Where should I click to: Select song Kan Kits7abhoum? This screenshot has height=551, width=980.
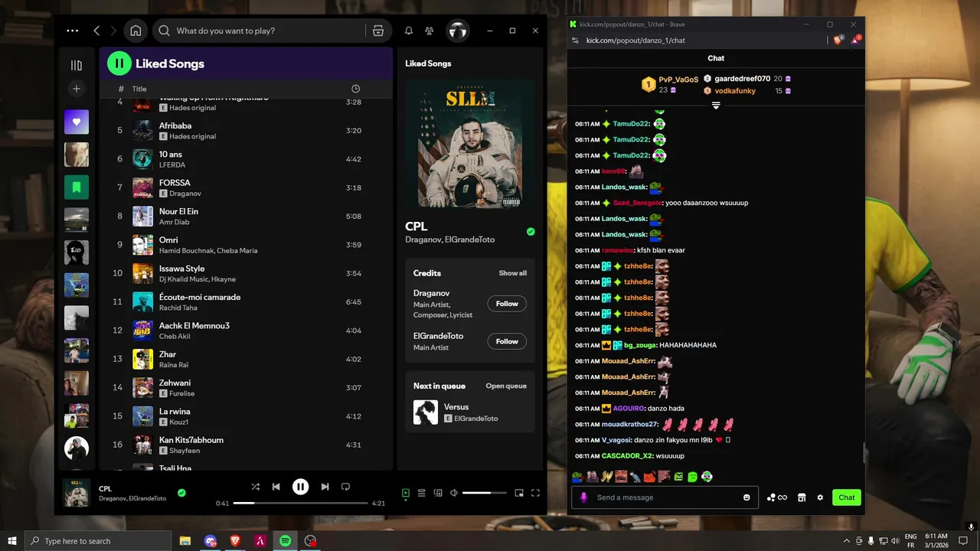pyautogui.click(x=246, y=445)
